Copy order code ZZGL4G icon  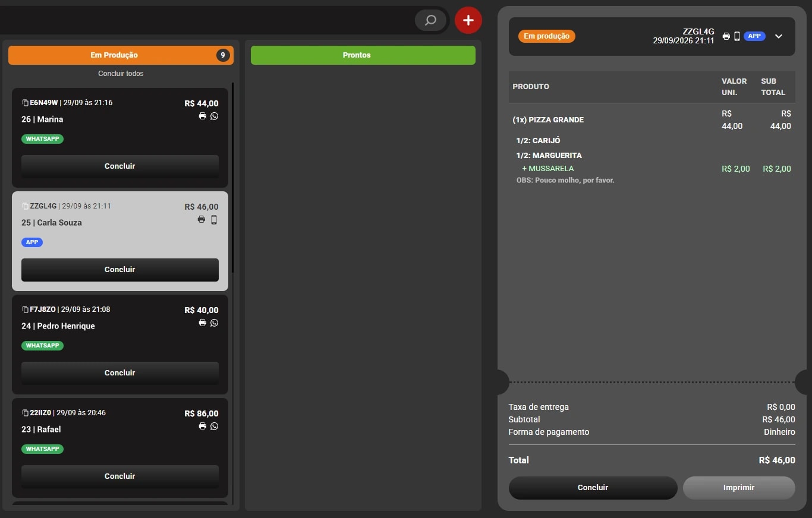(25, 206)
